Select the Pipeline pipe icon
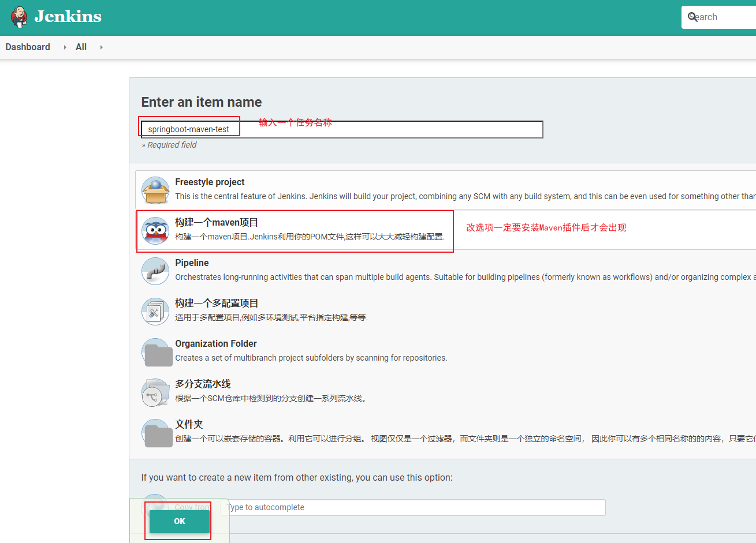This screenshot has height=543, width=756. (155, 271)
